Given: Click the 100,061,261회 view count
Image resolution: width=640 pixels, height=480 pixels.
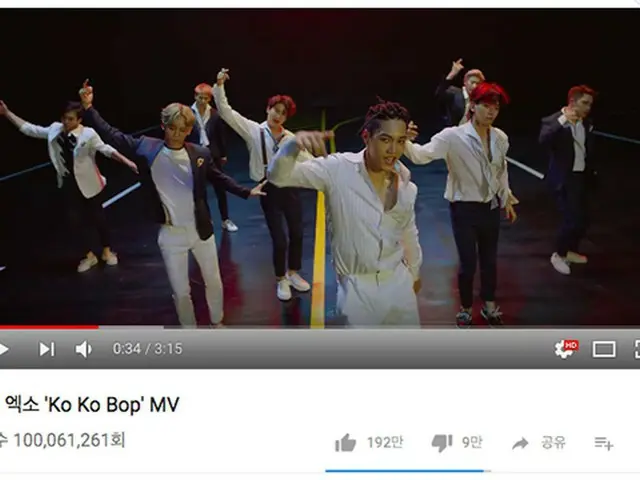Looking at the screenshot, I should (69, 440).
